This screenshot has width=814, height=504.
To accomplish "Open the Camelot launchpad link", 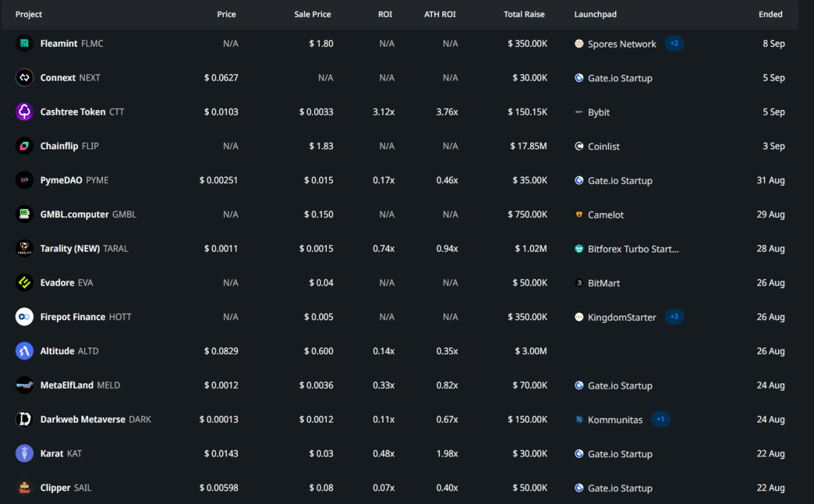I will click(x=605, y=215).
